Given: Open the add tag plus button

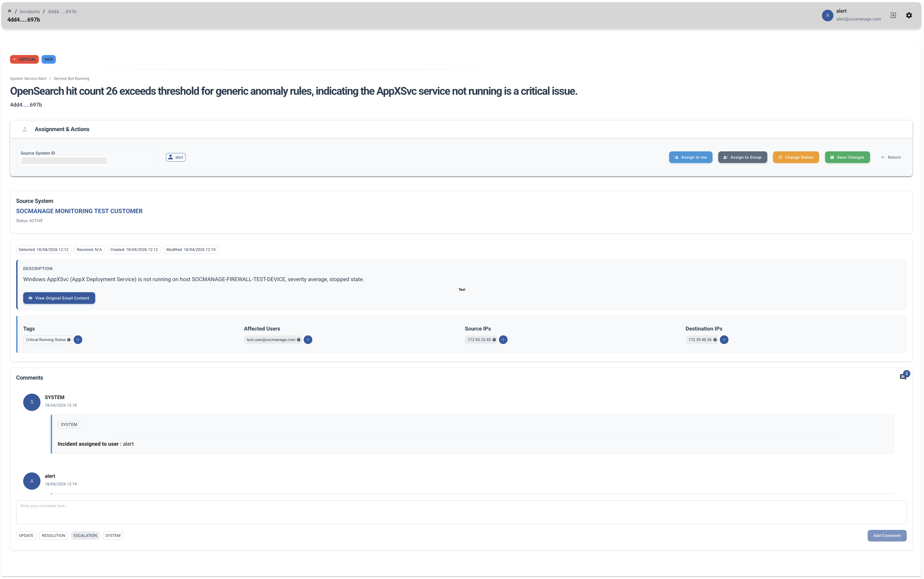Looking at the screenshot, I should 78,339.
